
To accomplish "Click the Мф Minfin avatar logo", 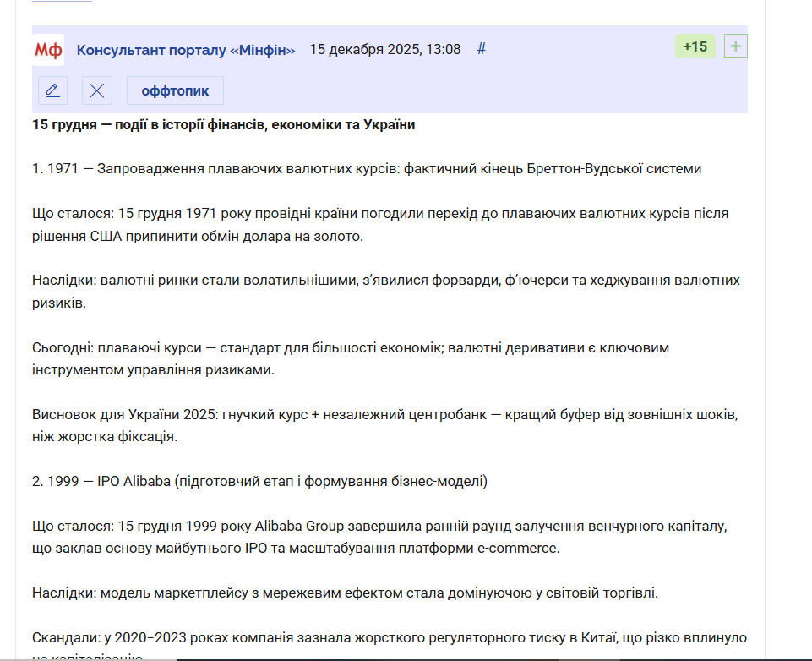I will tap(48, 50).
